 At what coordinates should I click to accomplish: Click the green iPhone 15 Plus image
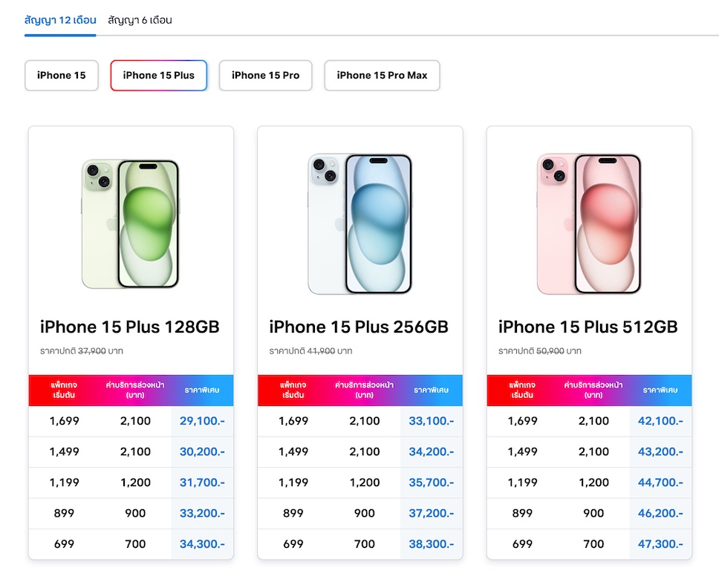tap(131, 224)
